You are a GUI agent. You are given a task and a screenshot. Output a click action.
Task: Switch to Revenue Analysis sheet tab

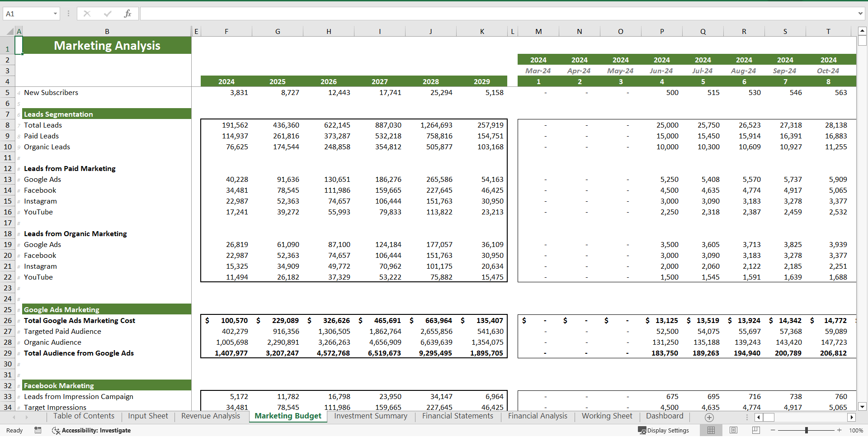point(211,416)
